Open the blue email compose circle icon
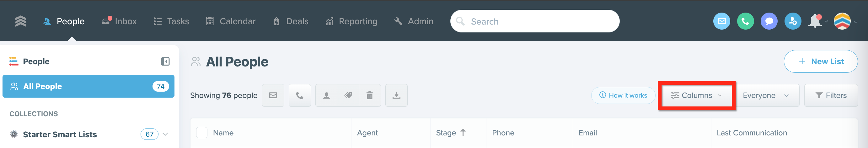The image size is (868, 148). (x=721, y=21)
